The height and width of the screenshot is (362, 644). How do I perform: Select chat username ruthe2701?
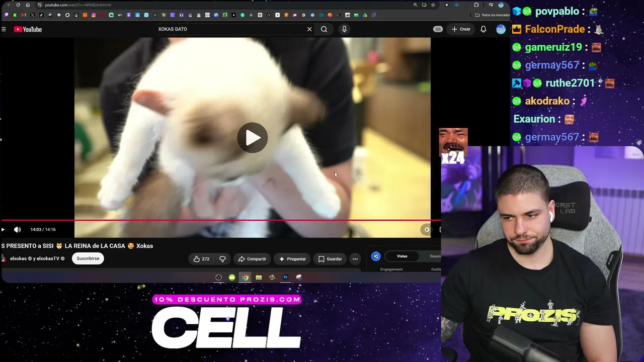[x=570, y=83]
